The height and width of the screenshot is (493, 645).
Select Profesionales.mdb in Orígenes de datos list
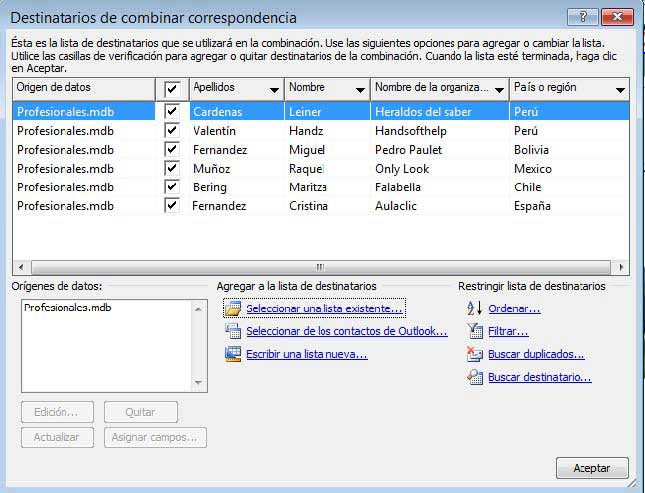tap(67, 309)
